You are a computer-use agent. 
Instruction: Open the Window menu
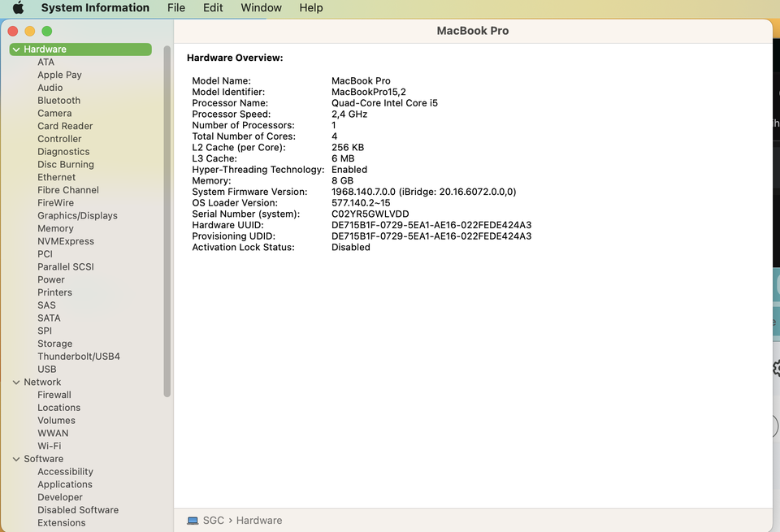(261, 7)
